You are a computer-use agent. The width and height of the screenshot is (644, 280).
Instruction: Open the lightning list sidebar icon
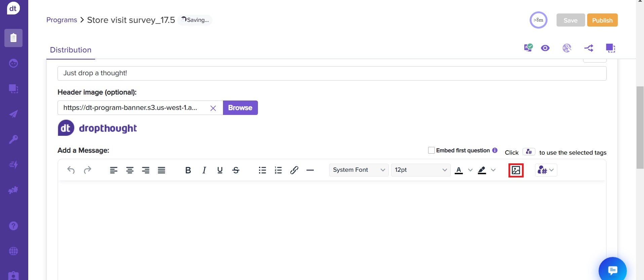coord(13,165)
